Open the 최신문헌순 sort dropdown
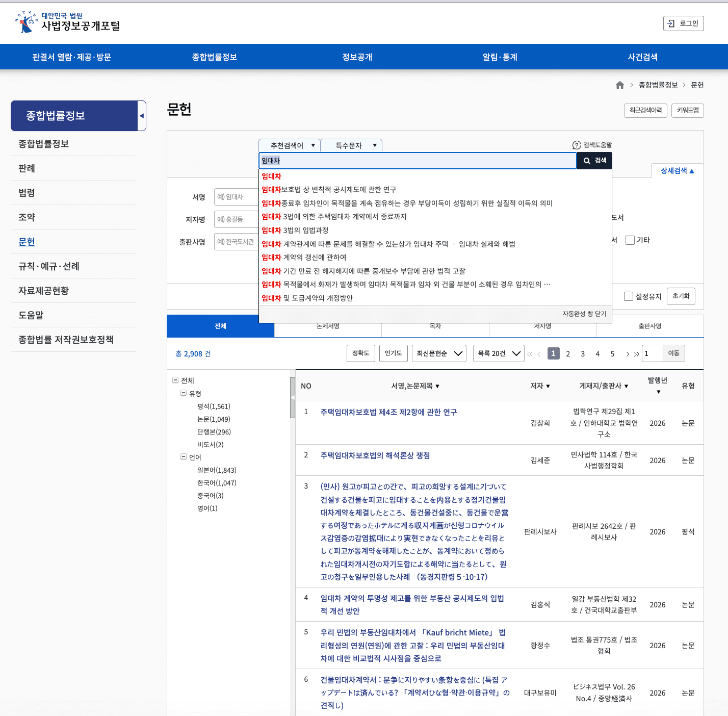Viewport: 728px width, 716px height. 439,353
